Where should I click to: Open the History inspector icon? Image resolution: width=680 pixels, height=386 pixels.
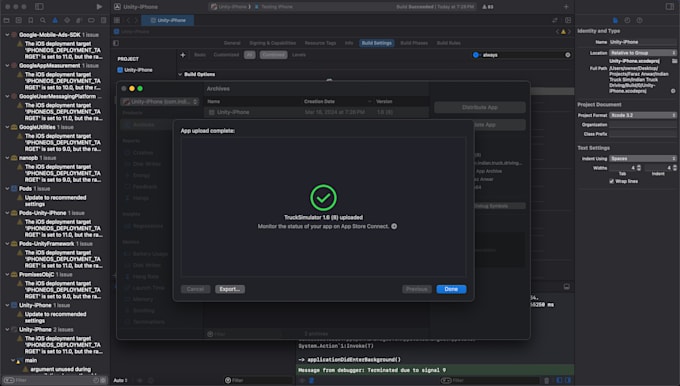pyautogui.click(x=627, y=20)
